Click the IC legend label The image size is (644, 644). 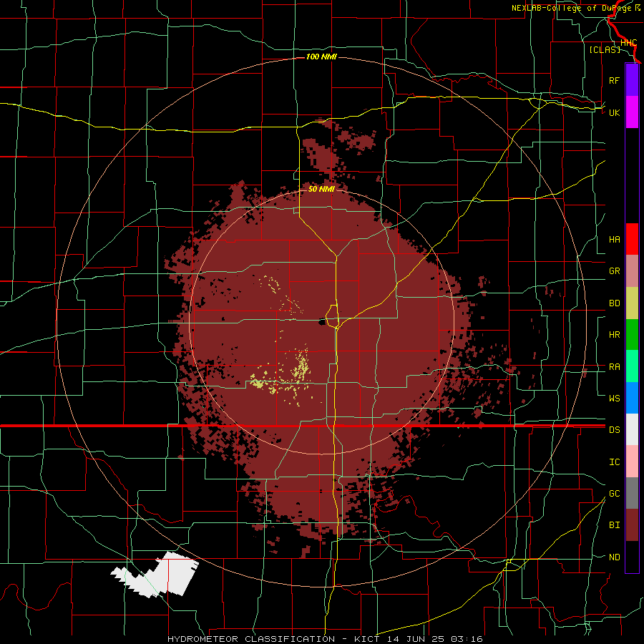[614, 462]
